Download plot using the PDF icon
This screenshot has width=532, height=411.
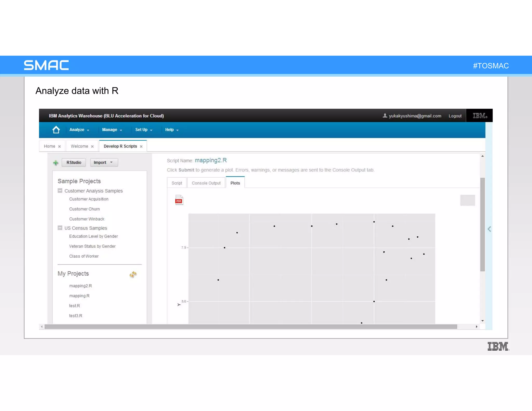coord(179,200)
